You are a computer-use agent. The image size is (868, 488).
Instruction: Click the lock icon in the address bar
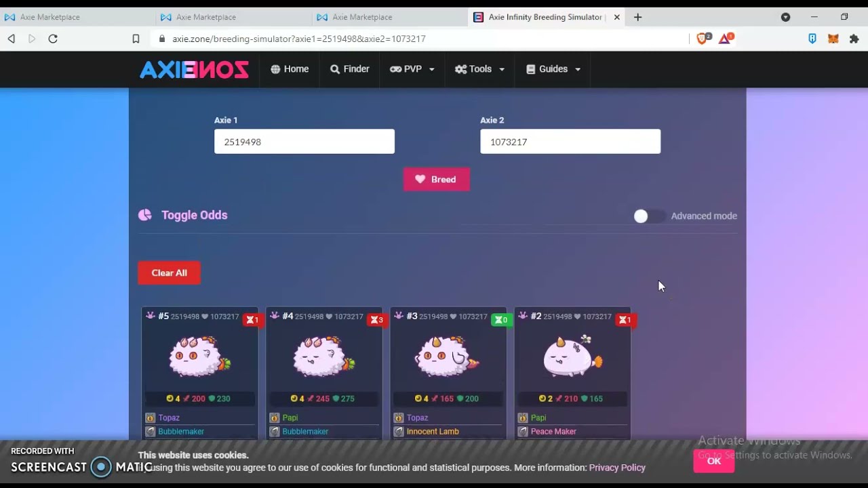[x=161, y=39]
